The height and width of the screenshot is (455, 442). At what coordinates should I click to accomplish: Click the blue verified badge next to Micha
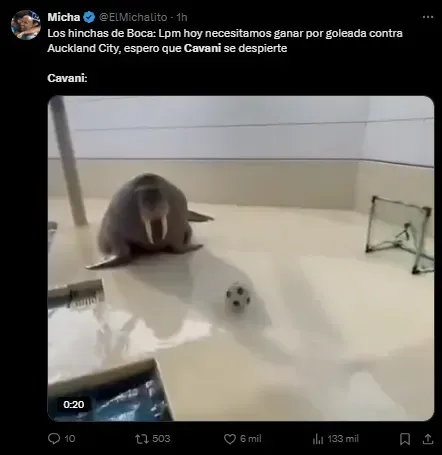click(89, 17)
